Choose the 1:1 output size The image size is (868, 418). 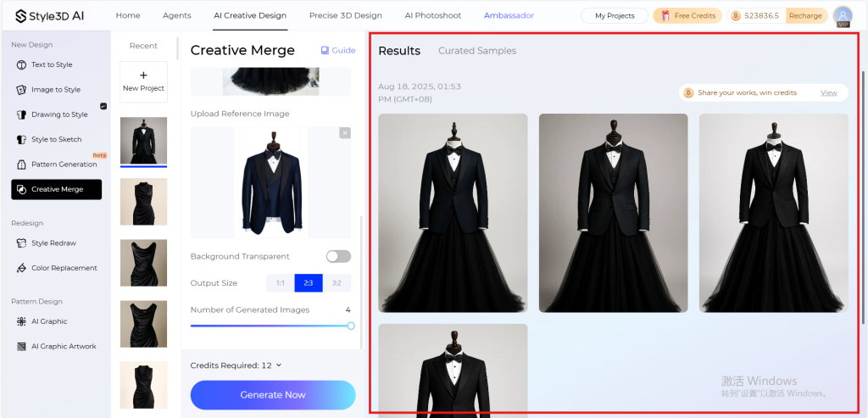[x=280, y=283]
